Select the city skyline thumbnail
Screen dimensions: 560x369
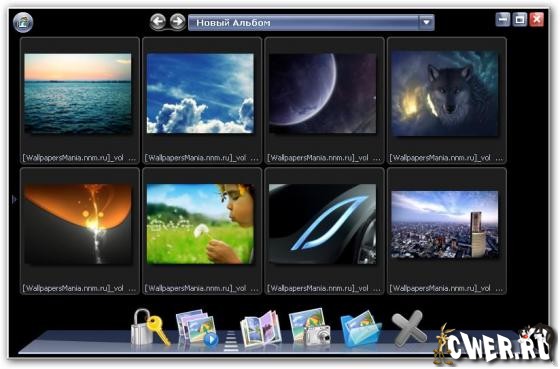pyautogui.click(x=445, y=224)
